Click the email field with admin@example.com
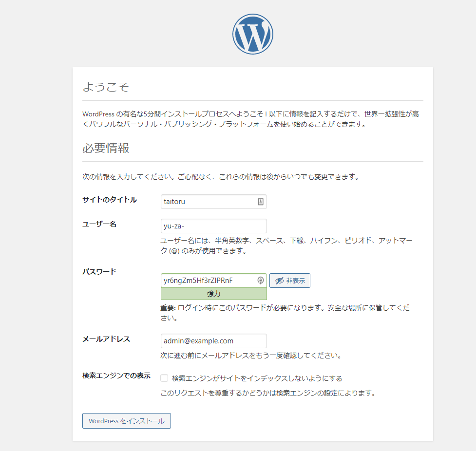Screen dimensions: 476x451 click(214, 341)
